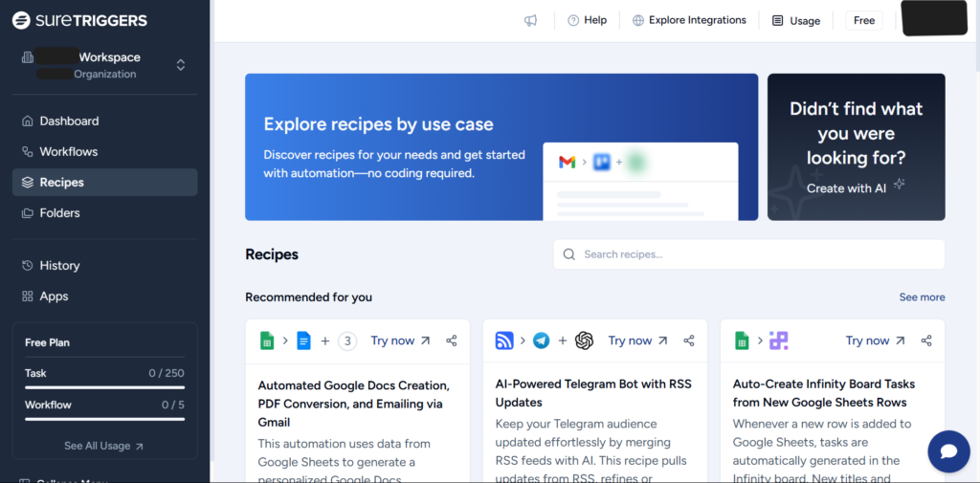This screenshot has height=483, width=980.
Task: Click the sparkle icon next to Create with AI
Action: (x=899, y=184)
